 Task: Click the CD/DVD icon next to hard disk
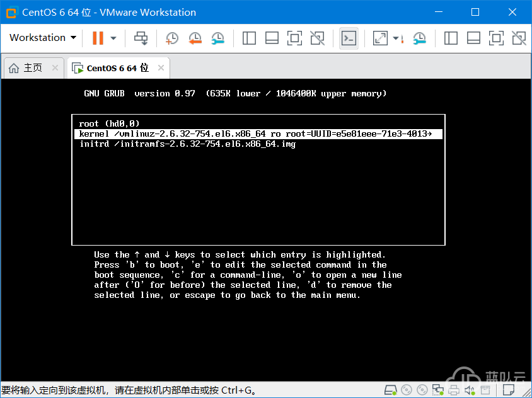click(407, 390)
